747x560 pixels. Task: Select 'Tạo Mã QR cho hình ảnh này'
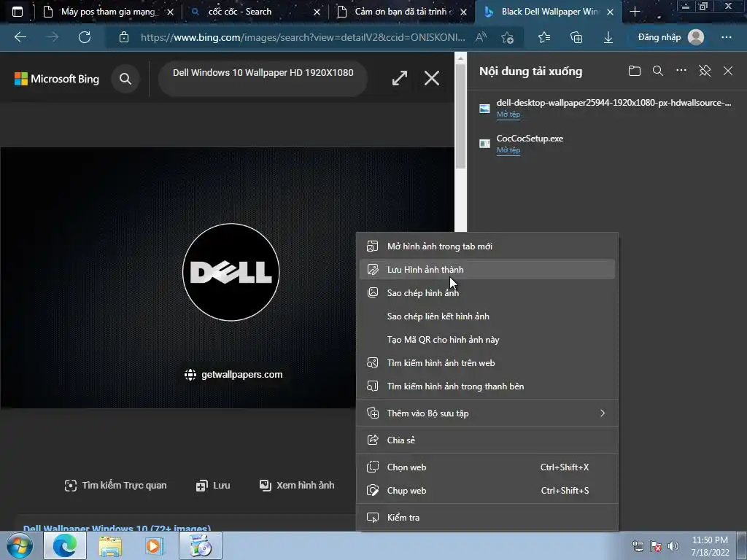(487, 340)
